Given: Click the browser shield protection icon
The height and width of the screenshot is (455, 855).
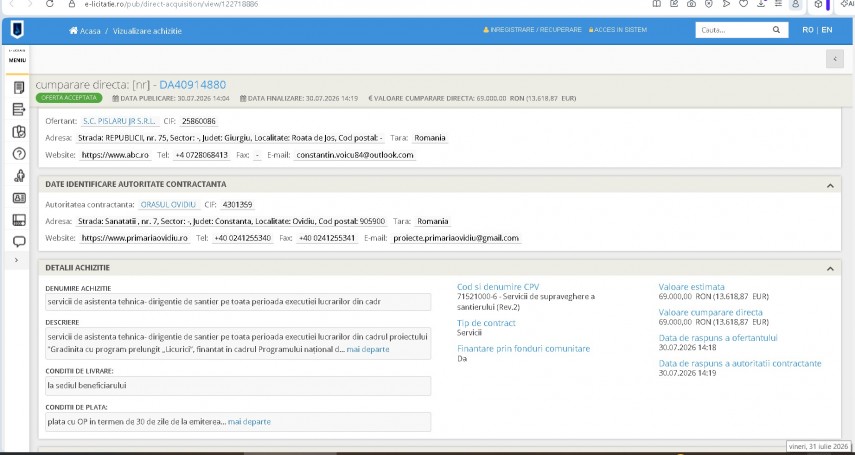Looking at the screenshot, I should (709, 4).
